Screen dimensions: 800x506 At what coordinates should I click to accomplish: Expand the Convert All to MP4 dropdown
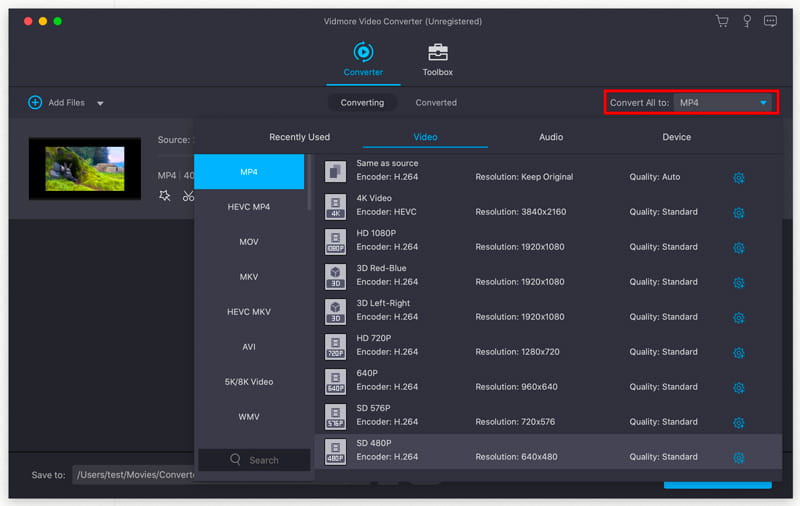click(763, 103)
